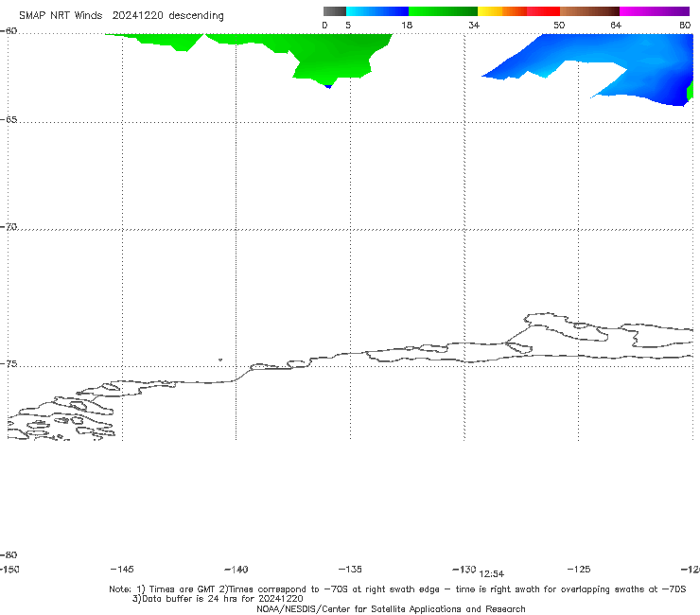Click the color bar label 18
Screen dimensions: 700x615
[x=407, y=26]
